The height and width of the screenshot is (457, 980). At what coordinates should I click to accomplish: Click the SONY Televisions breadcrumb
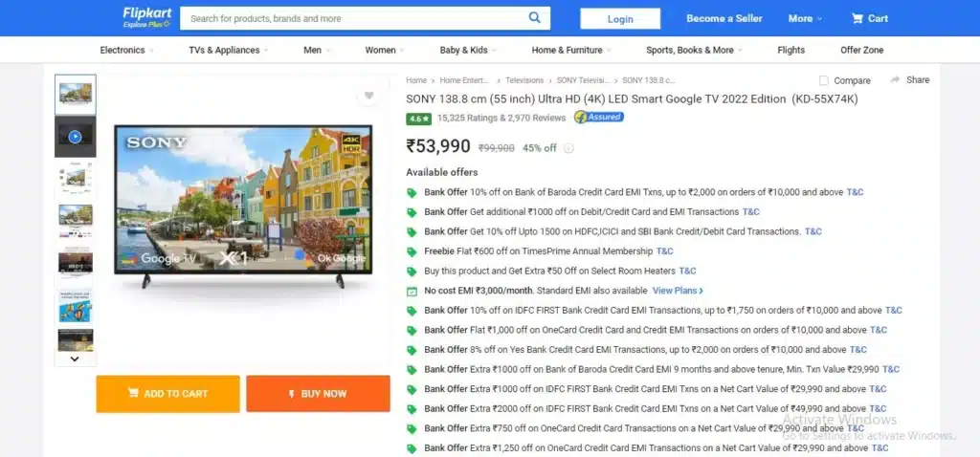pyautogui.click(x=583, y=80)
